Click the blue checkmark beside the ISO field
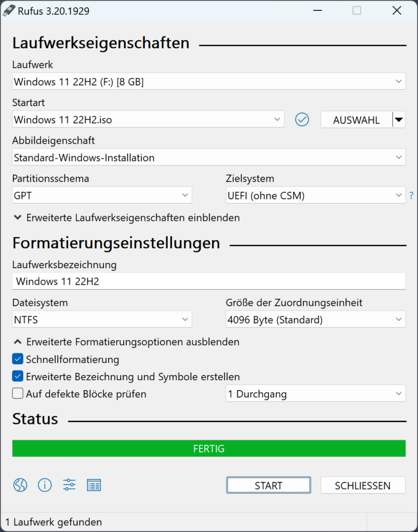Viewport: 418px width, 532px height. click(x=302, y=119)
